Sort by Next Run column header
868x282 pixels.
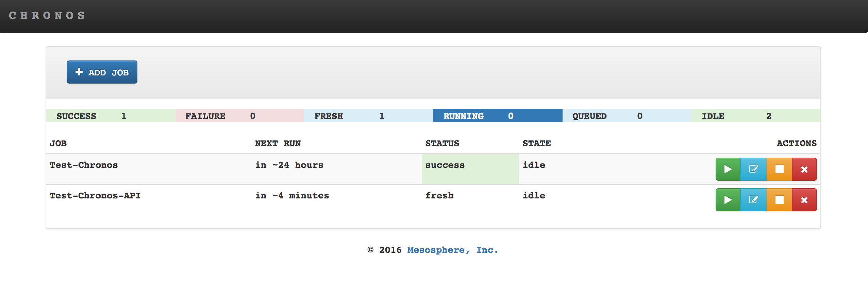tap(278, 143)
